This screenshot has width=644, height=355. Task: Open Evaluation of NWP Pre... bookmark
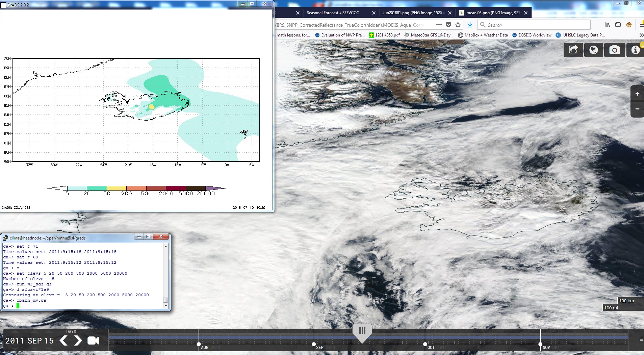[340, 35]
